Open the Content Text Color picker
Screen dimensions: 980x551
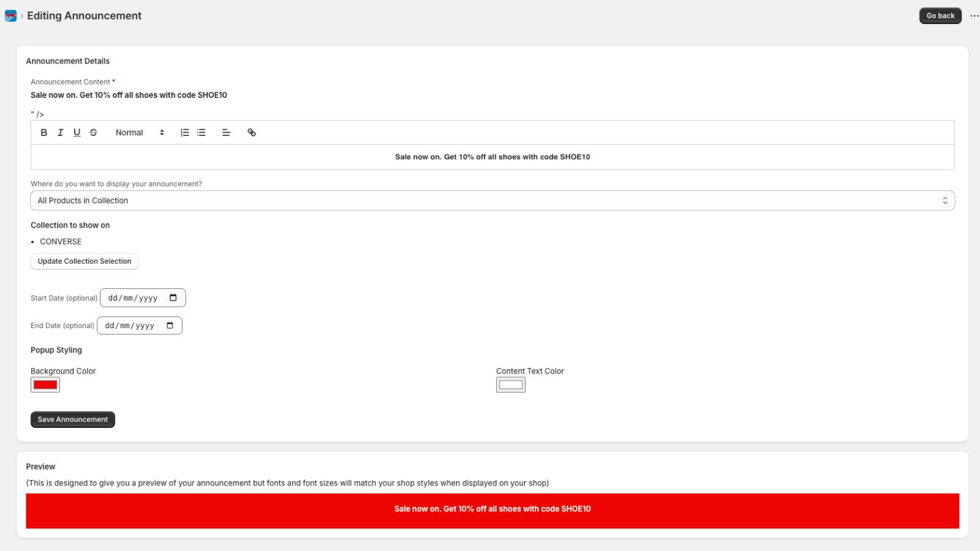[511, 384]
